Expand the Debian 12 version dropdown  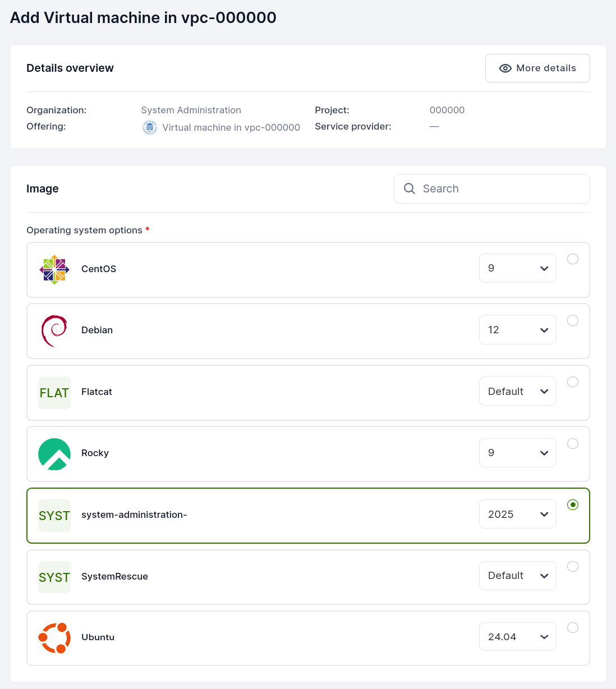click(517, 330)
